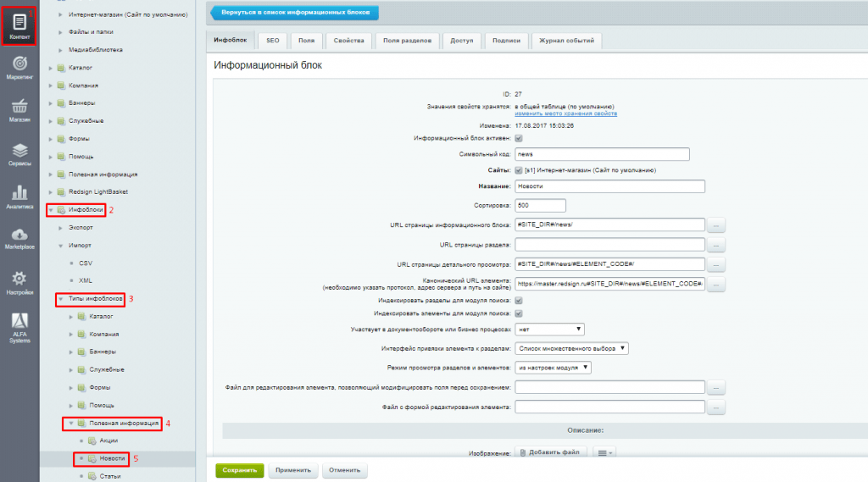Open 'Режим просмотра разделов и элементов' dropdown
The image size is (868, 482).
(552, 368)
